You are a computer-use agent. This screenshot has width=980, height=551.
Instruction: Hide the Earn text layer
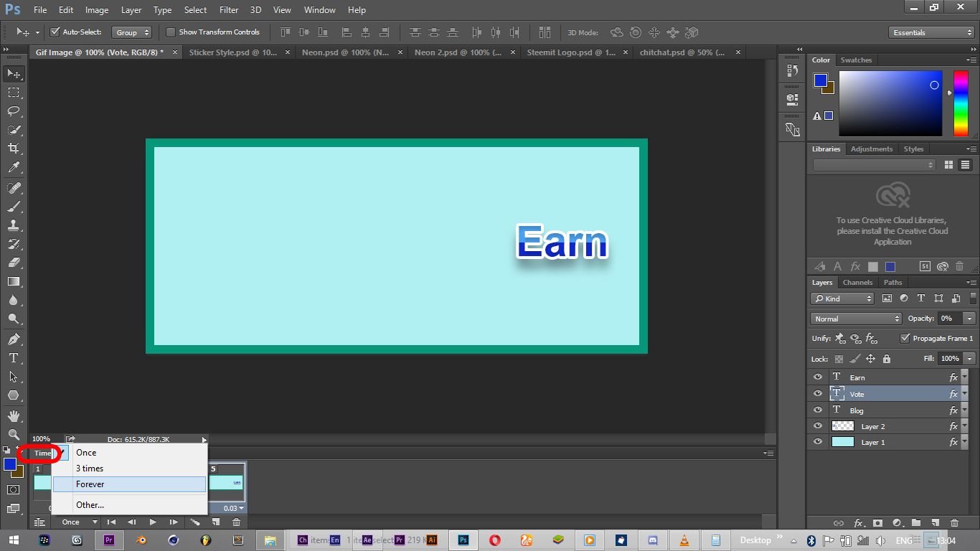pos(818,377)
